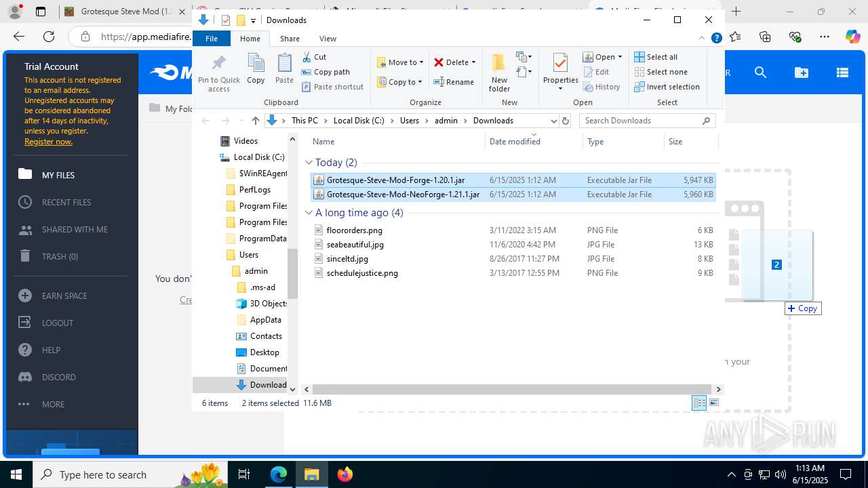Click Paste shortcut in ribbon
The height and width of the screenshot is (488, 868).
coord(332,87)
